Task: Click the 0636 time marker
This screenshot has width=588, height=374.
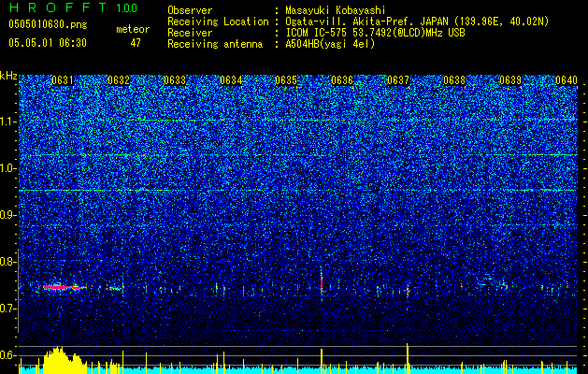Action: click(342, 80)
